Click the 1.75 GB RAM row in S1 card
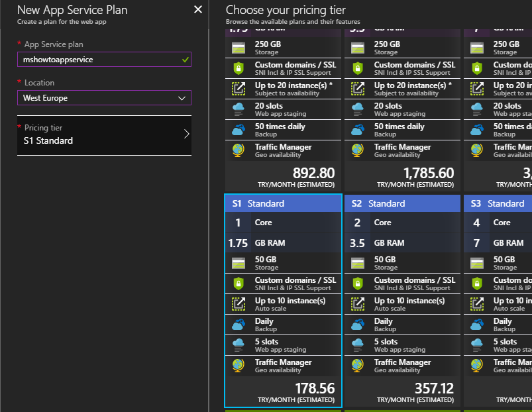This screenshot has width=532, height=412. tap(284, 243)
